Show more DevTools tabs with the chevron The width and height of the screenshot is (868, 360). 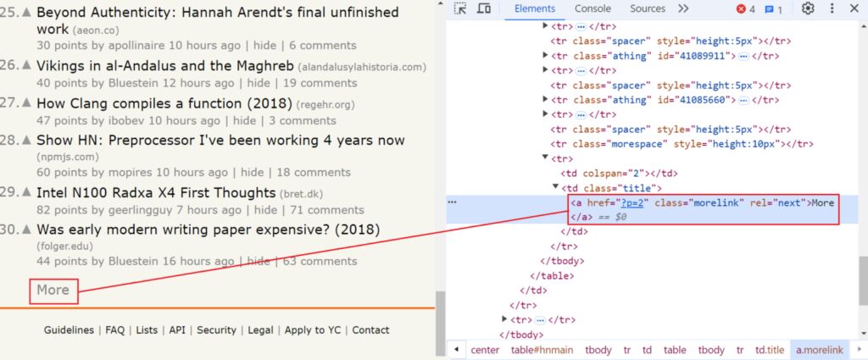point(683,9)
